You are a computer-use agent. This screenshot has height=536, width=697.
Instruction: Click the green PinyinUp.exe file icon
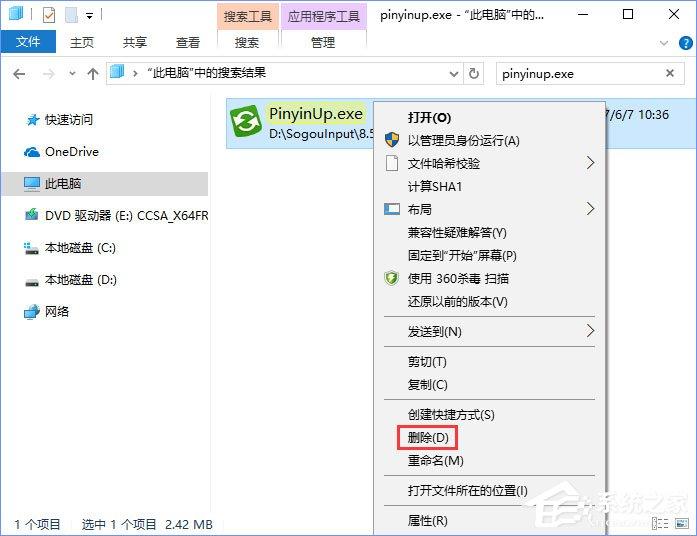pos(246,122)
